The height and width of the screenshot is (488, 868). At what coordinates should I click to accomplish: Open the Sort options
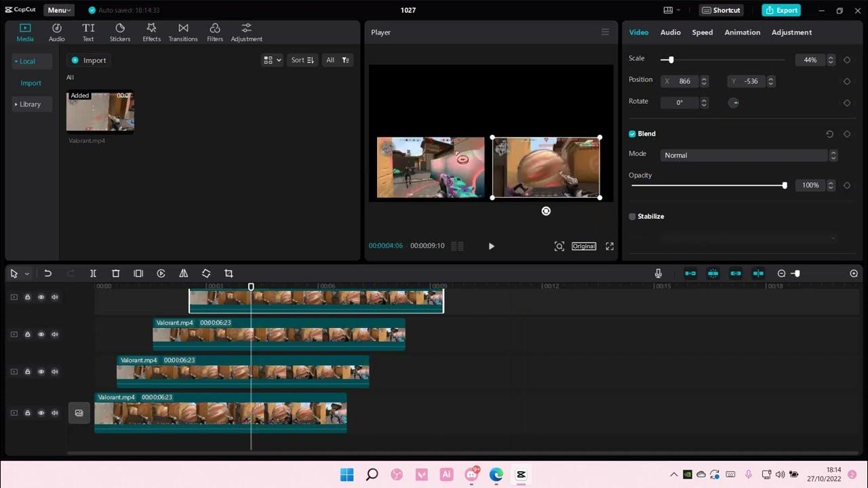click(302, 60)
